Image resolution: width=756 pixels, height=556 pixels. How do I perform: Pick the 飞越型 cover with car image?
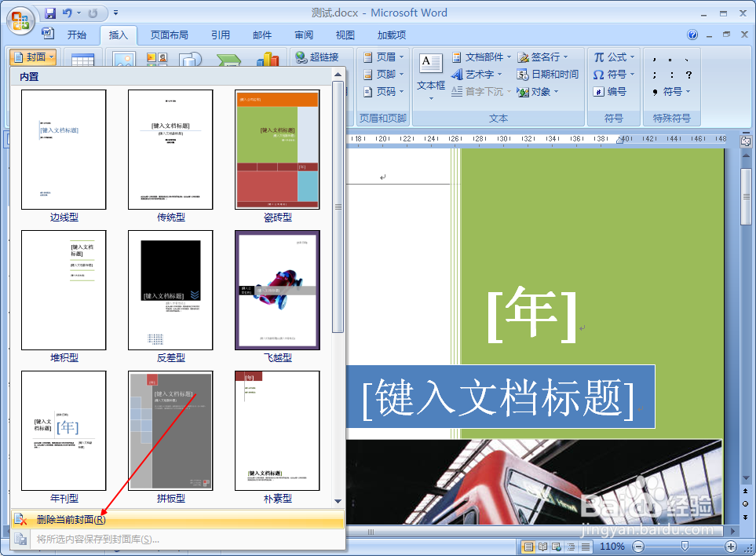pos(277,291)
